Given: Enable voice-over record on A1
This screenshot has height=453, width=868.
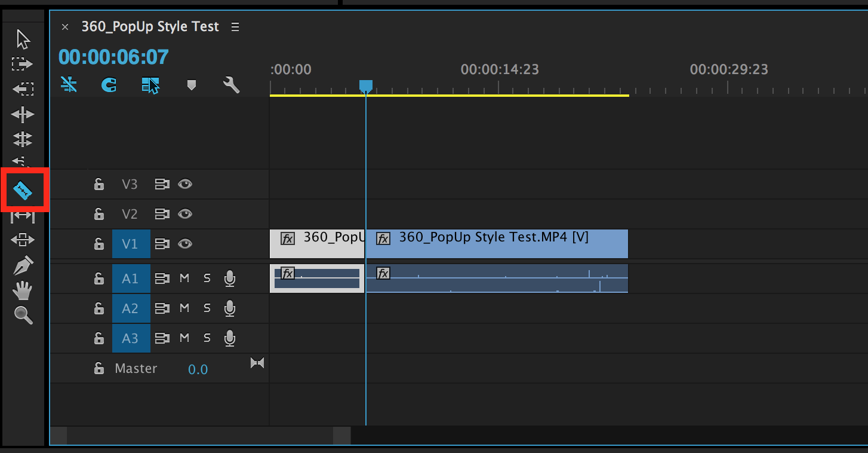Looking at the screenshot, I should point(229,278).
